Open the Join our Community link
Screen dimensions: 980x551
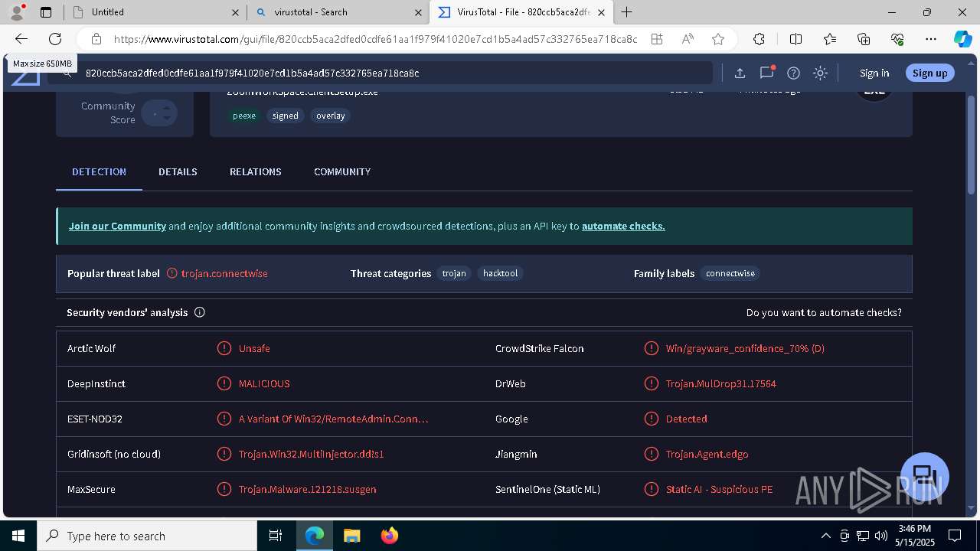click(117, 226)
